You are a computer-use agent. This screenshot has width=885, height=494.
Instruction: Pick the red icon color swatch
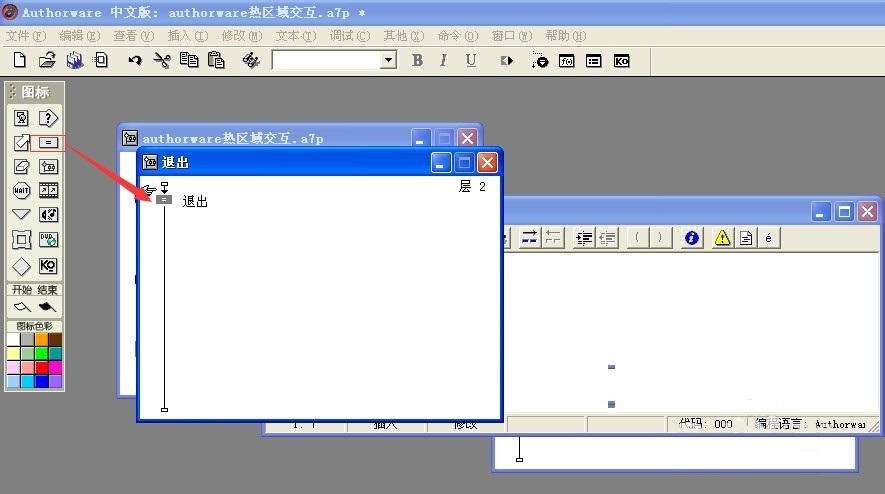tap(41, 368)
